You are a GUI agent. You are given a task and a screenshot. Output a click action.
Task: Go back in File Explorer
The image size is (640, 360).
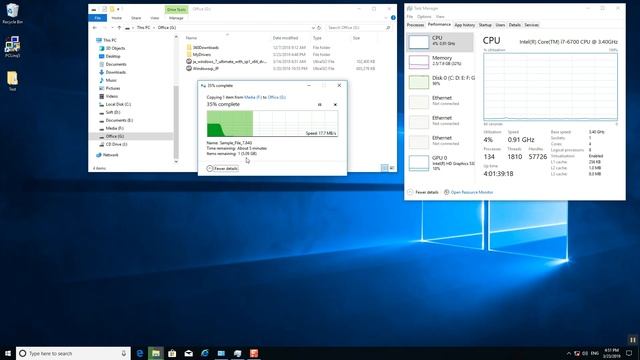tap(95, 28)
